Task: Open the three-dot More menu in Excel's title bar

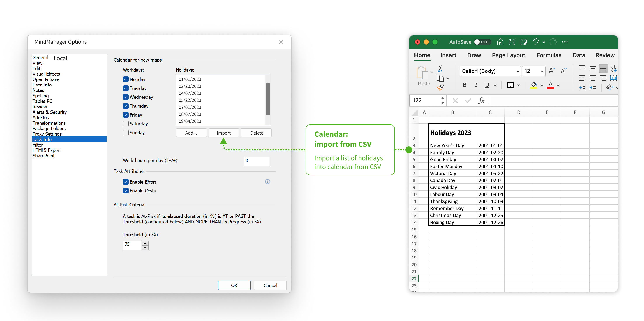Action: pyautogui.click(x=565, y=42)
